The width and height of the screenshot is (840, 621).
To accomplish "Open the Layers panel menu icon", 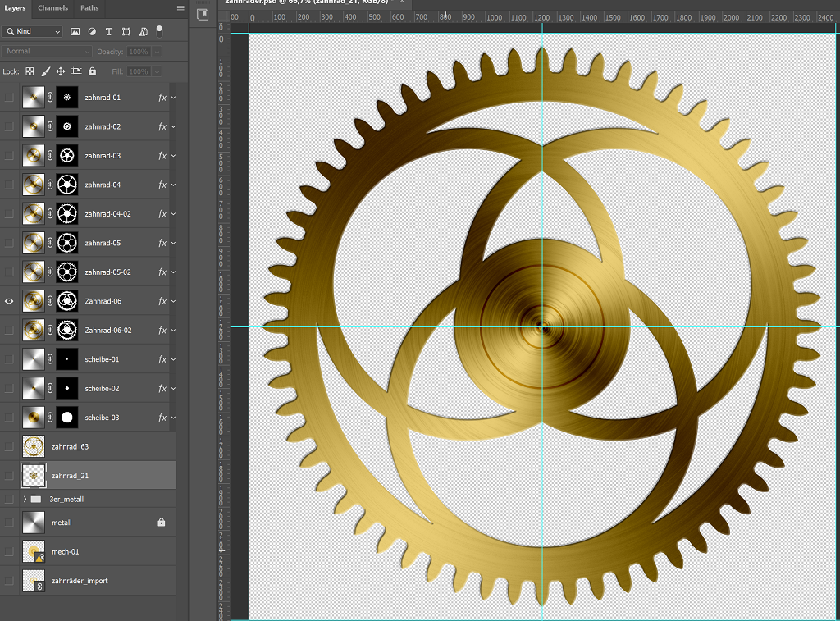I will [x=180, y=8].
